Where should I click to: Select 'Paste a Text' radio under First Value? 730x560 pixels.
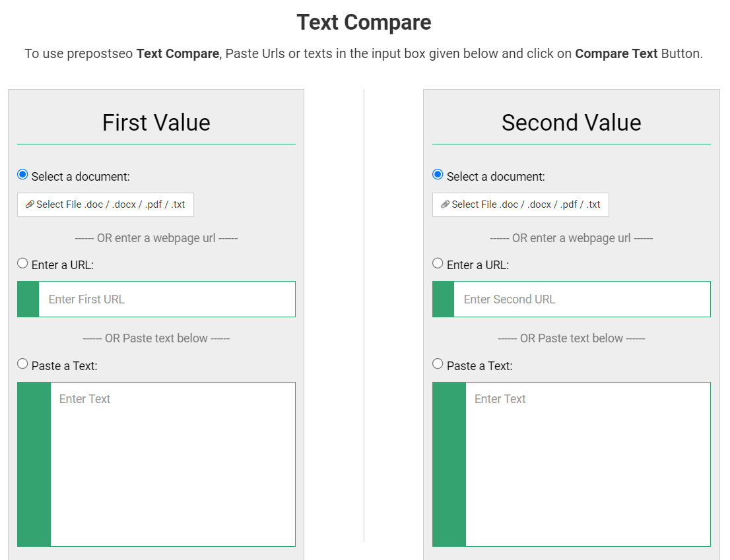[22, 363]
